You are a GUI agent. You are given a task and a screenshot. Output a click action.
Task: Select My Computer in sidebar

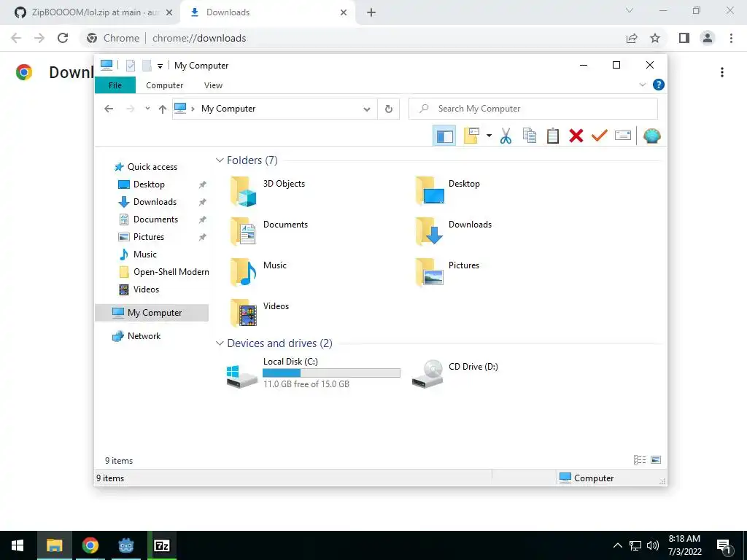tap(152, 313)
